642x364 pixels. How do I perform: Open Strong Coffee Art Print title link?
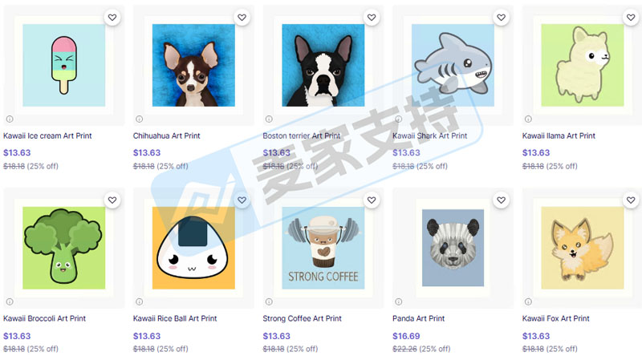[x=303, y=318]
